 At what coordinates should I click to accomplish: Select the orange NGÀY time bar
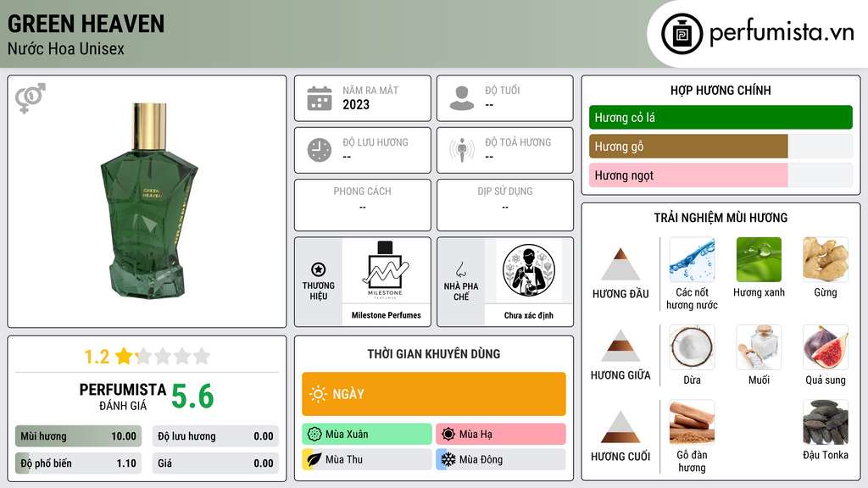point(433,394)
